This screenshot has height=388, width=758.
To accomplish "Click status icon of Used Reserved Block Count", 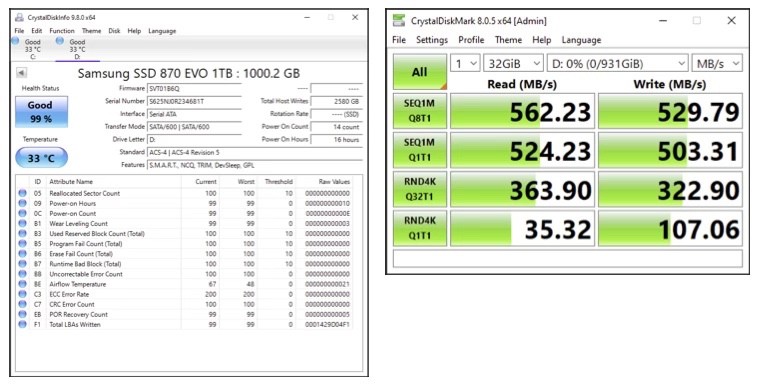I will point(22,233).
